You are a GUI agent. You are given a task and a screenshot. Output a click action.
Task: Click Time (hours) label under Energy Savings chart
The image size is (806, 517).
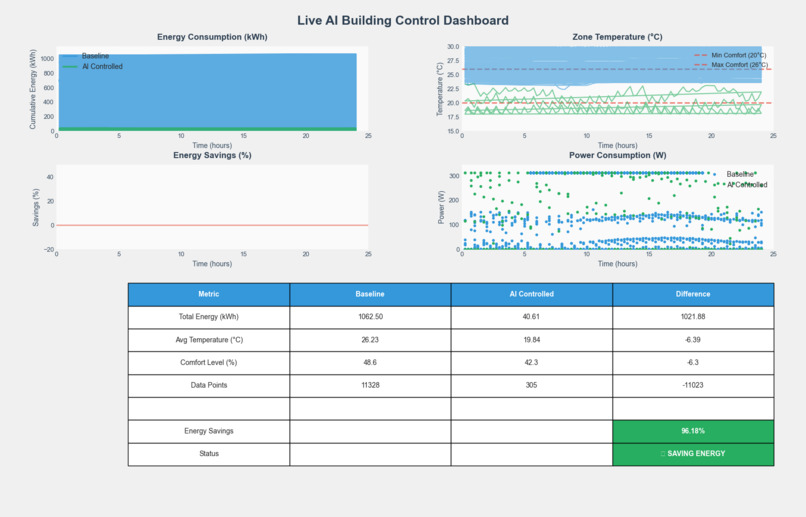(x=212, y=264)
